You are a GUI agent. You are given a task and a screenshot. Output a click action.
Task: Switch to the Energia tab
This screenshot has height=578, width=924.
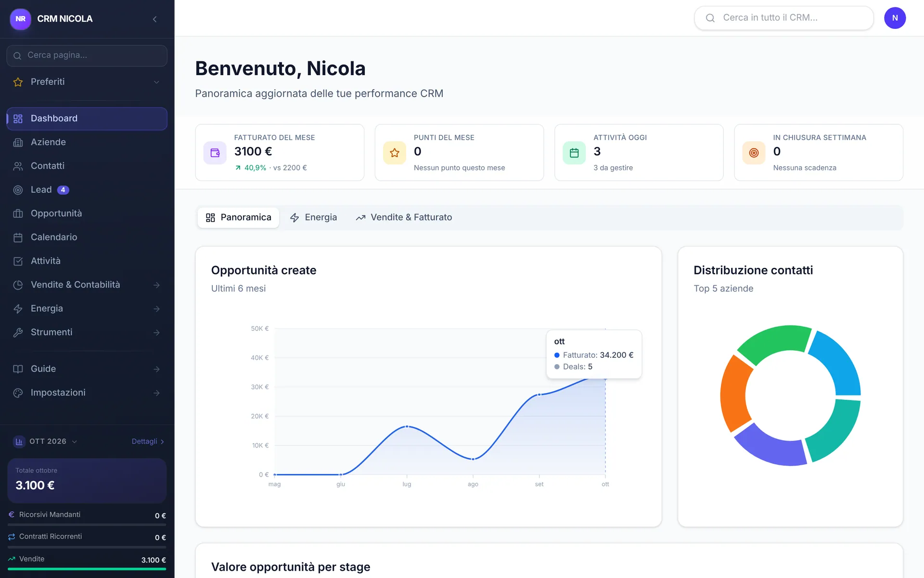pyautogui.click(x=313, y=218)
